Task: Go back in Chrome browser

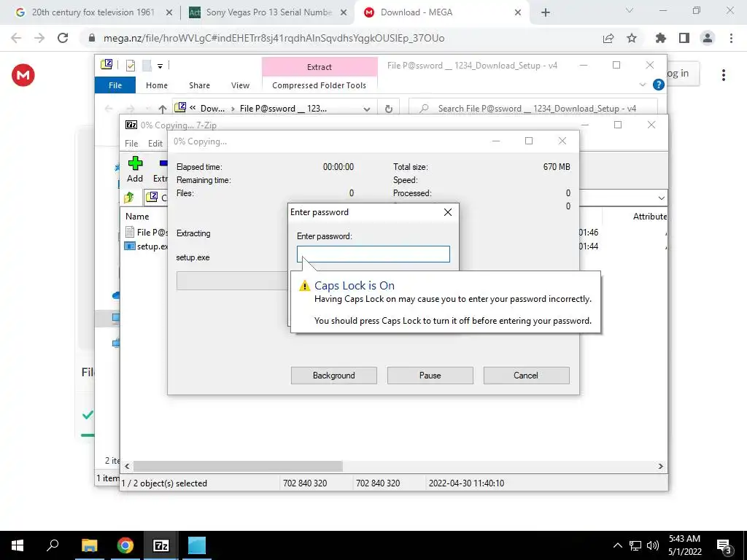Action: pyautogui.click(x=16, y=38)
